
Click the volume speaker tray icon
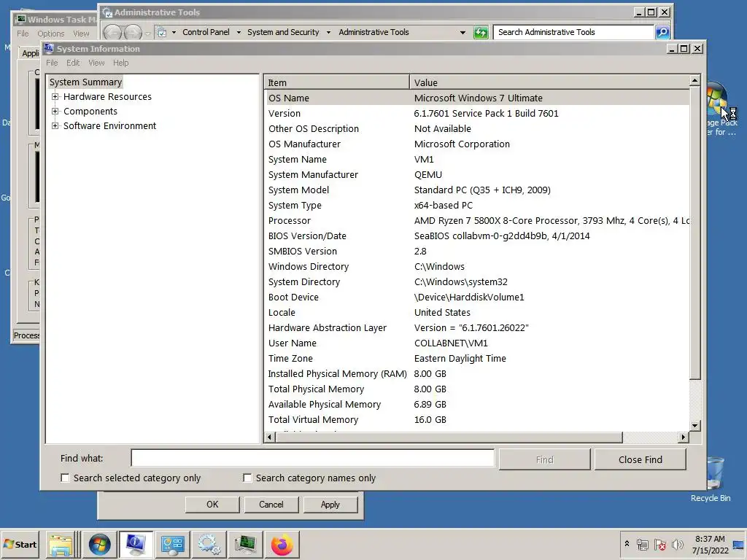click(x=677, y=544)
